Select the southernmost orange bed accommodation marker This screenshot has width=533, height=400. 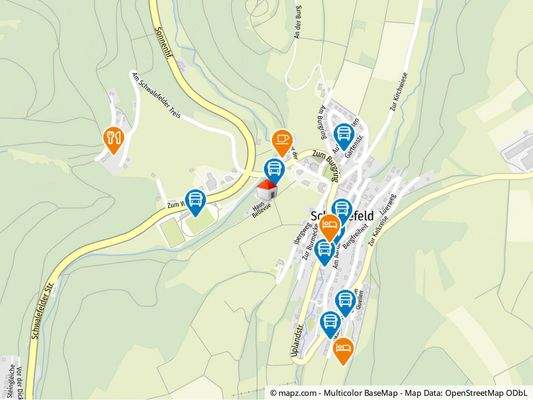(x=343, y=351)
